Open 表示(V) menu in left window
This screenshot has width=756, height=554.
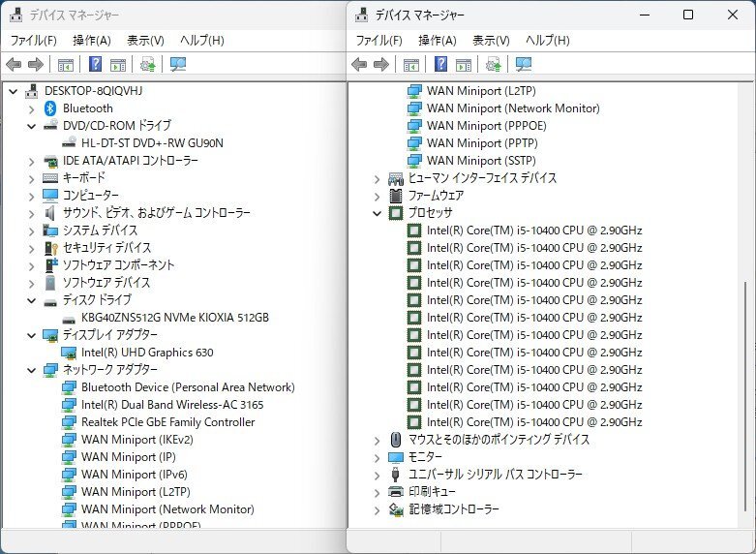pos(145,41)
